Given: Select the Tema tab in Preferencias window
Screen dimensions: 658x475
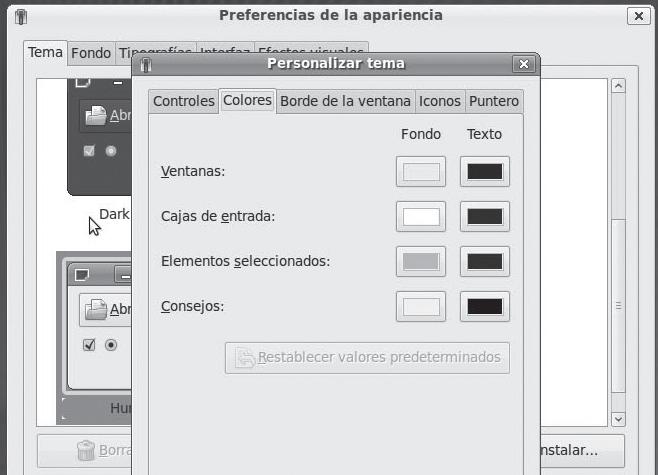Looking at the screenshot, I should point(45,52).
